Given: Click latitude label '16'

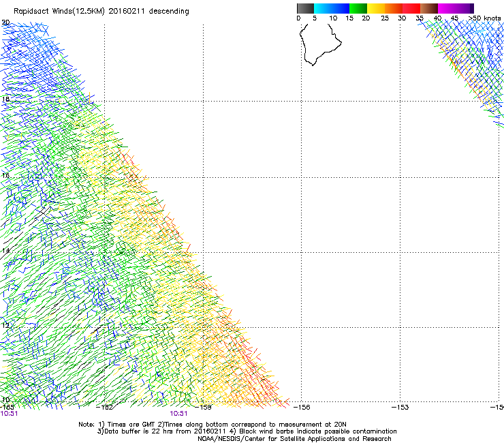Looking at the screenshot, I should click(x=5, y=175).
